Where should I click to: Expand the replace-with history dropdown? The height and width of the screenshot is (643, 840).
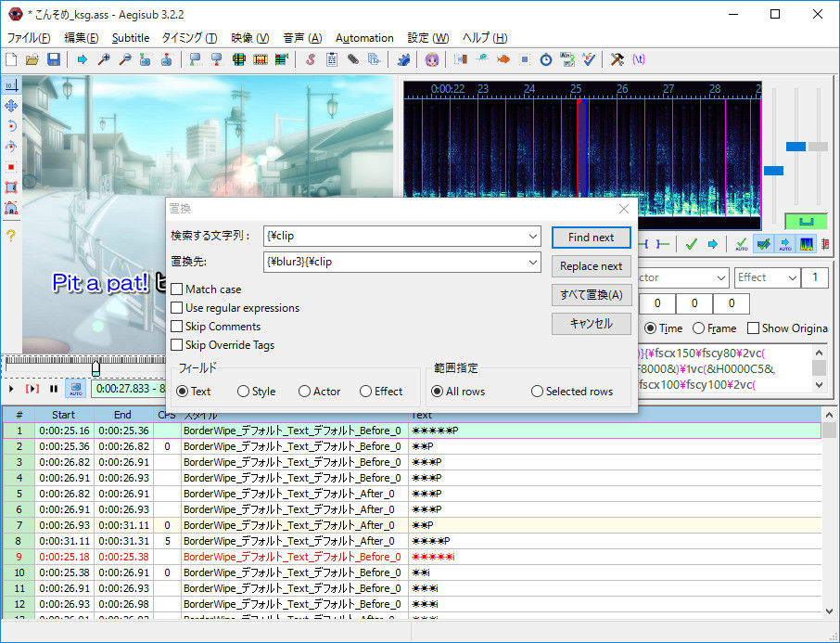pos(533,263)
